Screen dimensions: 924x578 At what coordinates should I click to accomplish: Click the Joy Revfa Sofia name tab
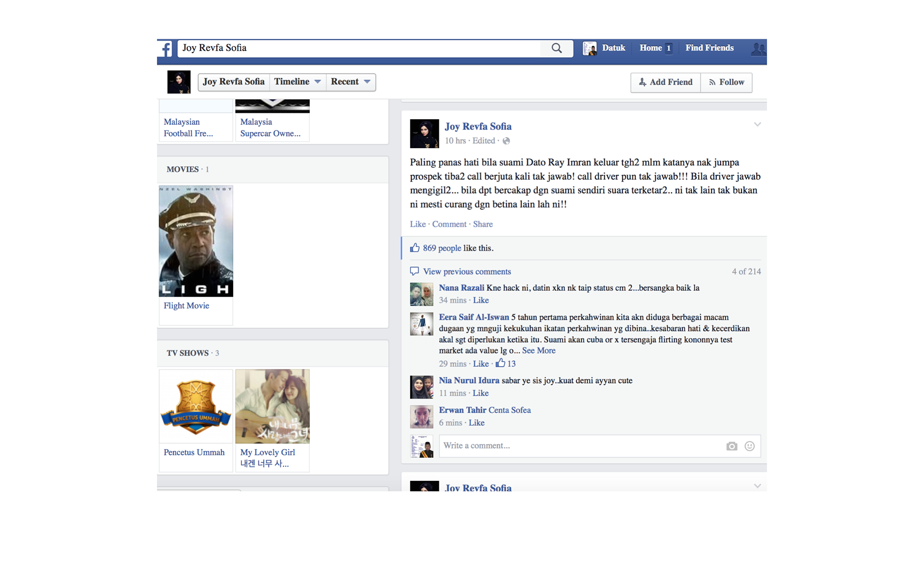pos(234,82)
